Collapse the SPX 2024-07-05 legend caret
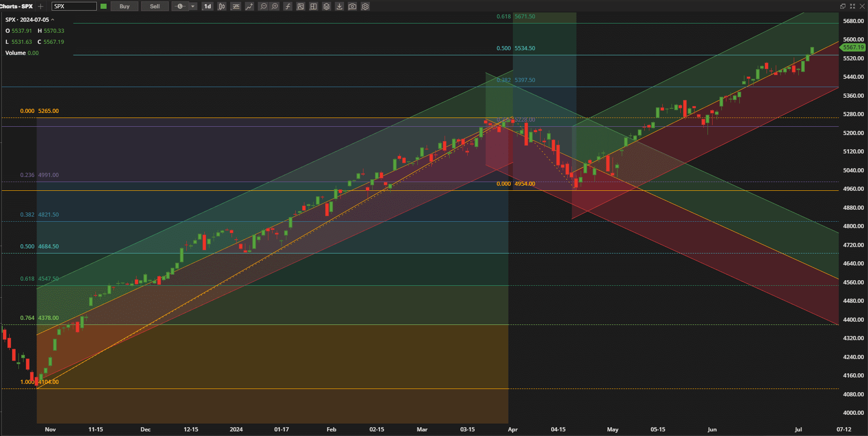This screenshot has width=868, height=436. (x=53, y=20)
